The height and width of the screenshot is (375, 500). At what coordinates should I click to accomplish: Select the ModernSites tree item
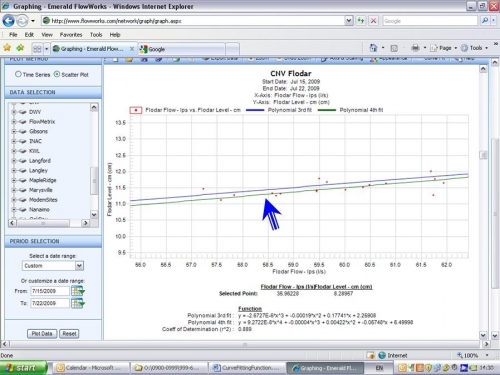tap(43, 200)
